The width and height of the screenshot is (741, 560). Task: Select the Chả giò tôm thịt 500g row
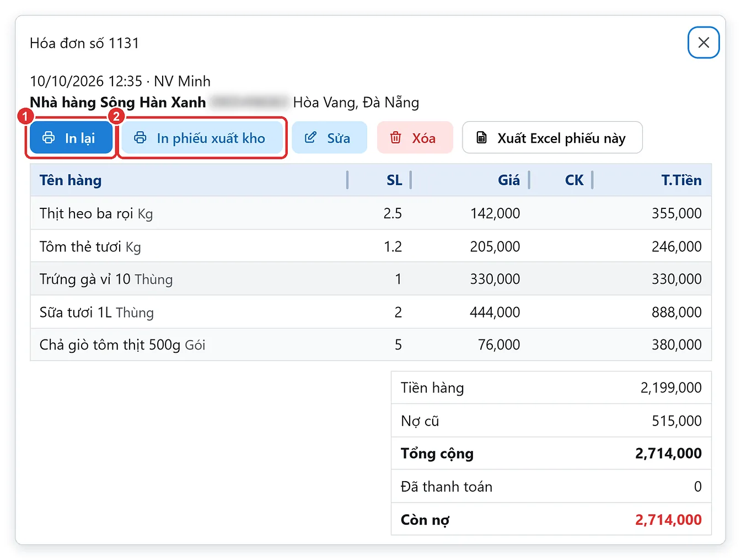click(x=370, y=344)
